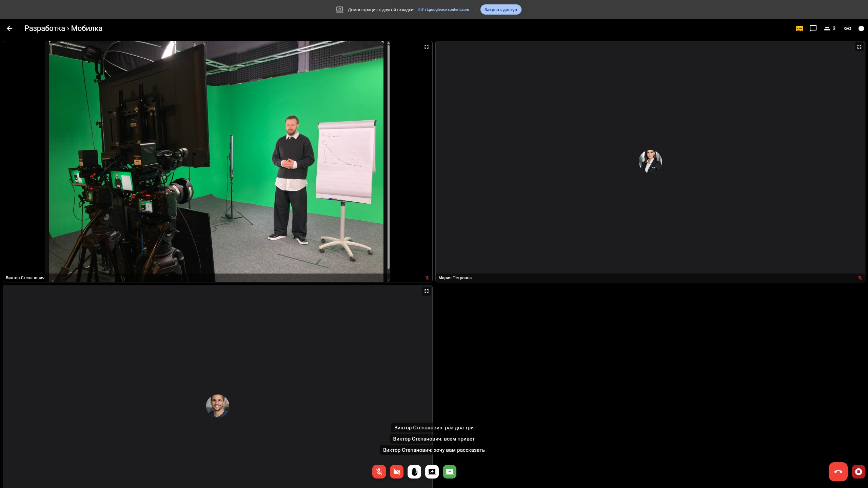Viewport: 868px width, 488px height.
Task: Click Закрыть доступ to stop tab sharing
Action: click(501, 9)
